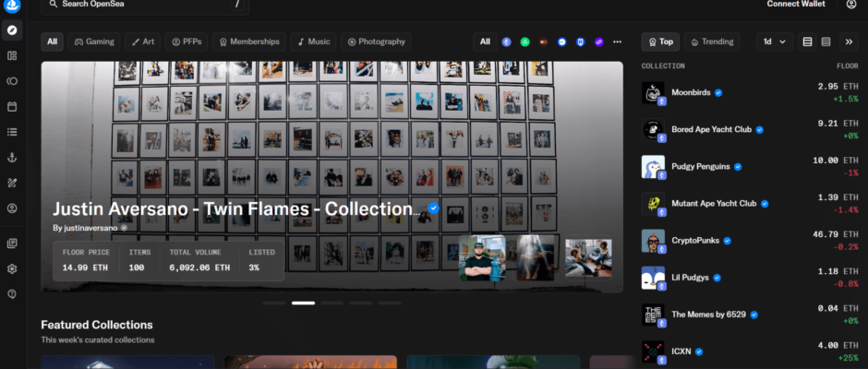Screen dimensions: 868x369
Task: Open the compass Discover icon in sidebar
Action: click(12, 30)
